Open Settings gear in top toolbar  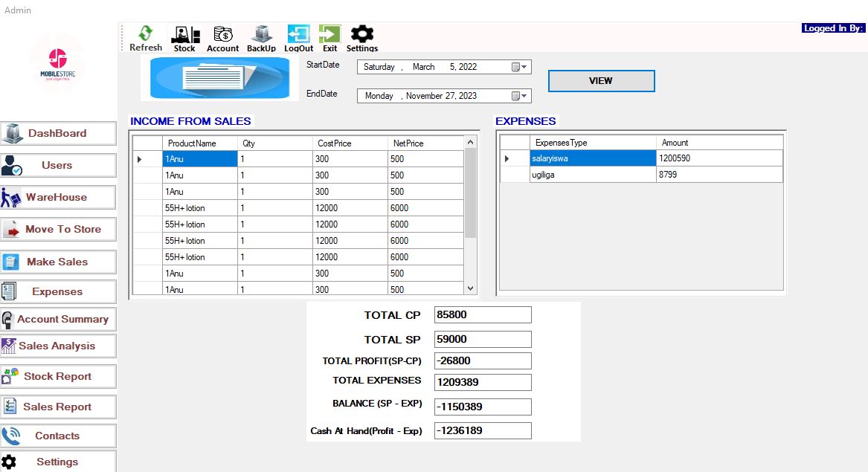[362, 39]
